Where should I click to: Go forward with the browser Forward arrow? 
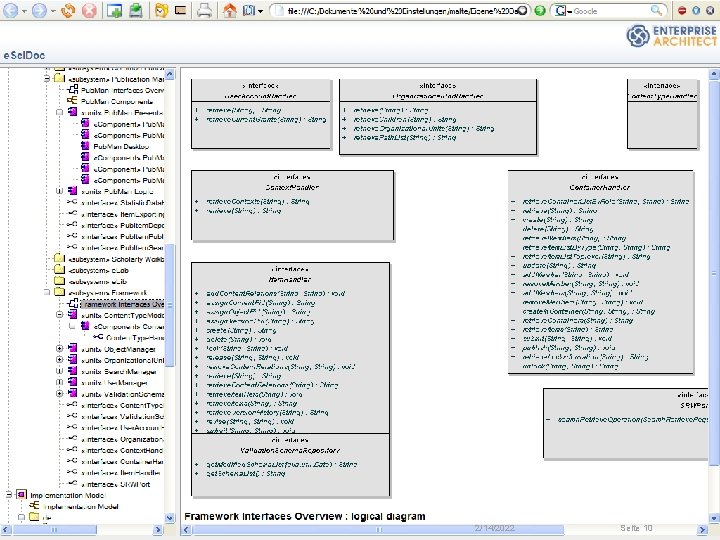click(x=39, y=10)
